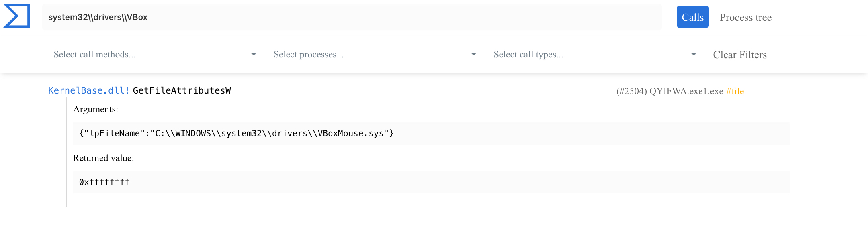Viewport: 868px width, 226px height.
Task: Open the Process tree tab
Action: point(745,18)
